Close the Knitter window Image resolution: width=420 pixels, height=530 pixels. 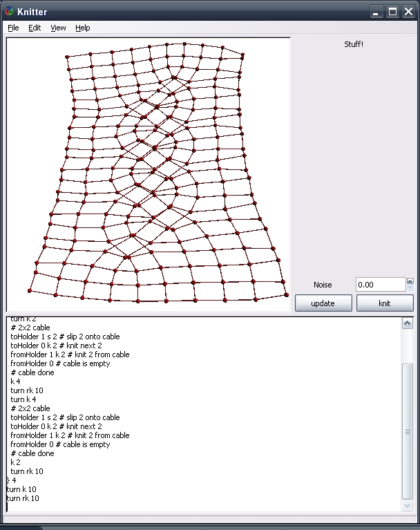coord(408,11)
